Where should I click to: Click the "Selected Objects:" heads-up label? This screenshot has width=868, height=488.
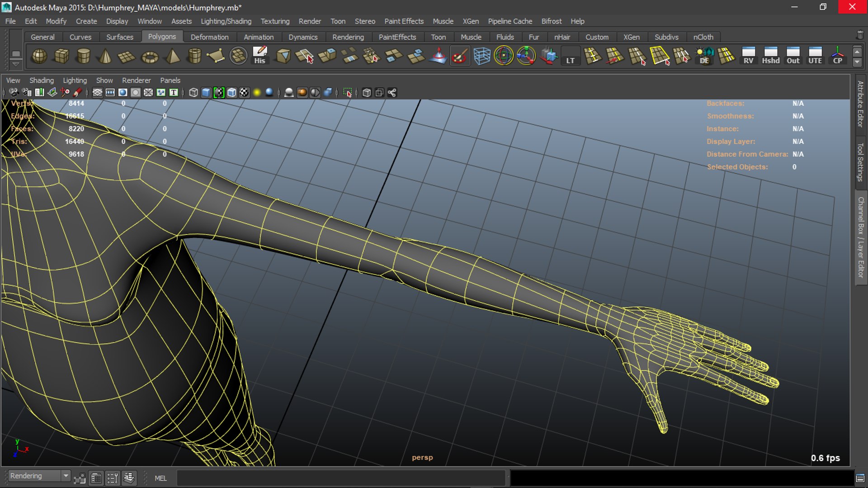tap(737, 167)
